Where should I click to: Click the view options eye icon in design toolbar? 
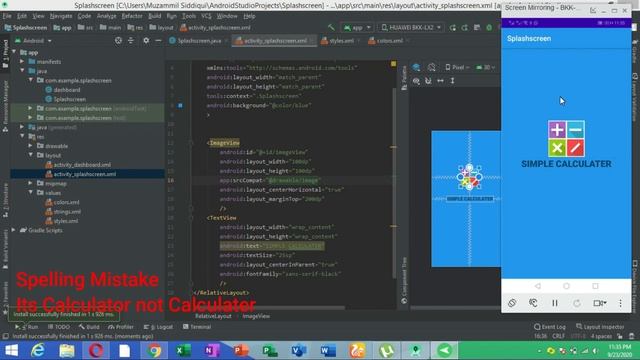tap(416, 81)
